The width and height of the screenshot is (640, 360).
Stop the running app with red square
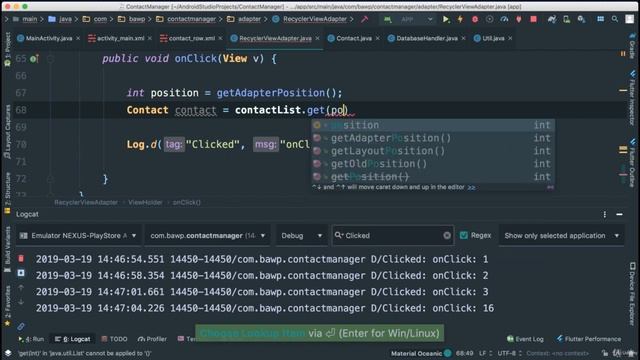pos(533,19)
